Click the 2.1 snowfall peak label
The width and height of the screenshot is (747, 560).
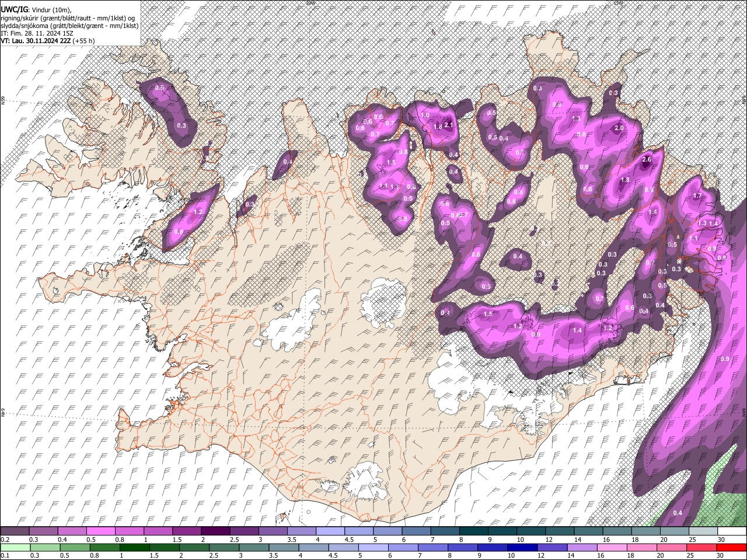pyautogui.click(x=449, y=125)
